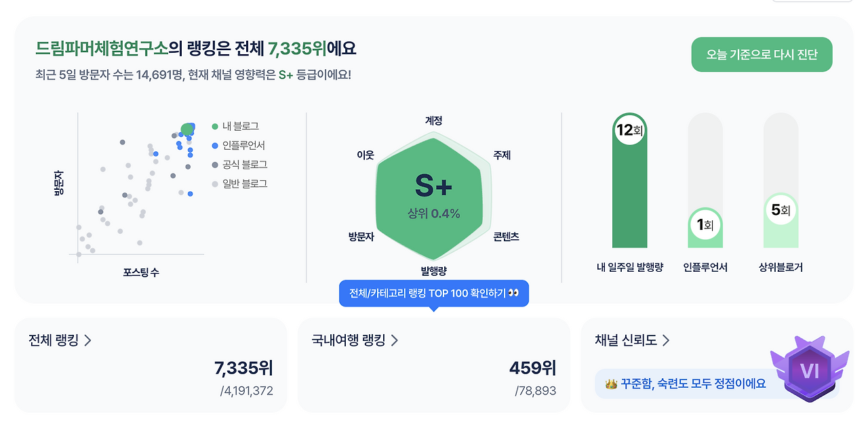Open 전체/카테고리 랭킹 TOP 100 확인하기
868x425 pixels.
point(434,293)
